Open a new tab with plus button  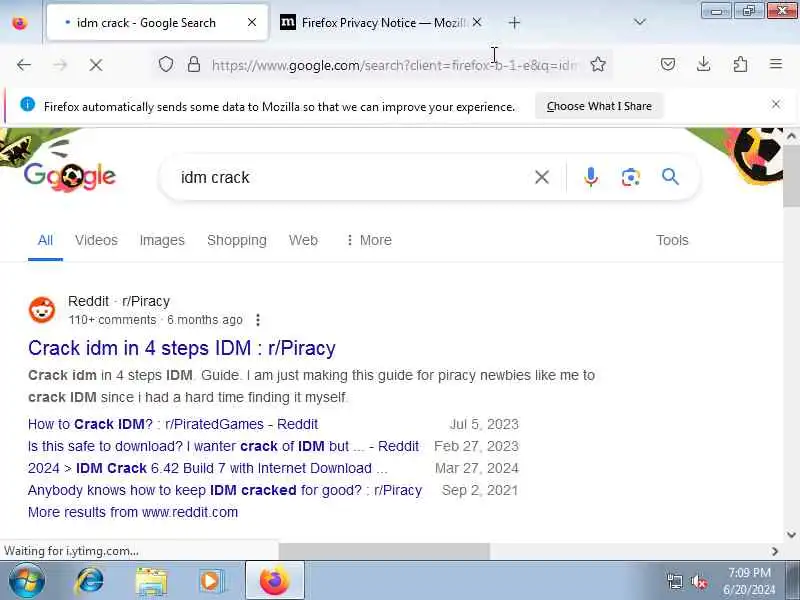514,23
